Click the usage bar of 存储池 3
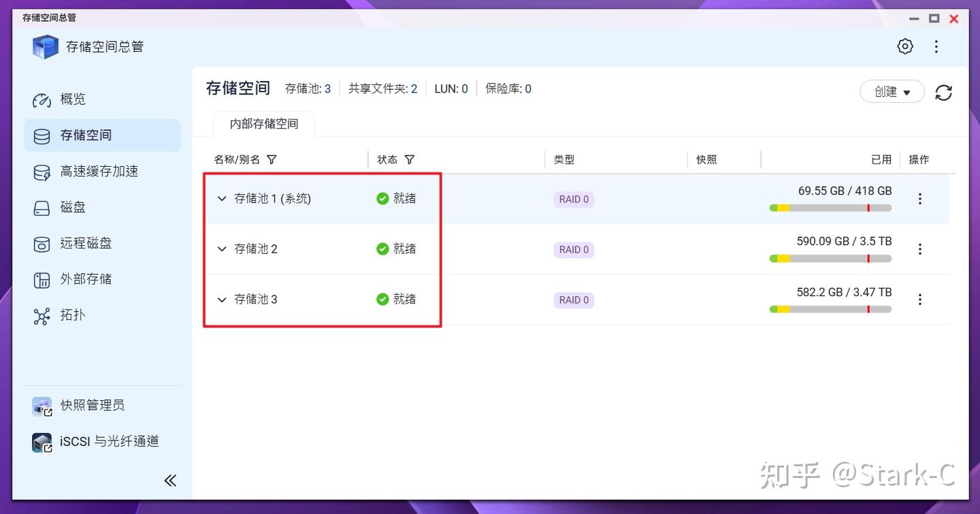Screen dimensions: 980x514 click(x=830, y=309)
